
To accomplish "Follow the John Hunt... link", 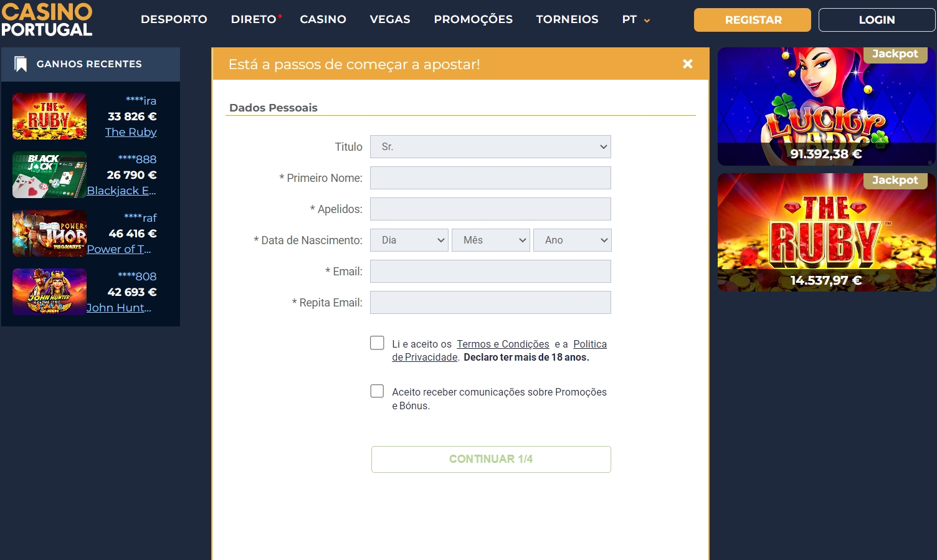I will [119, 308].
